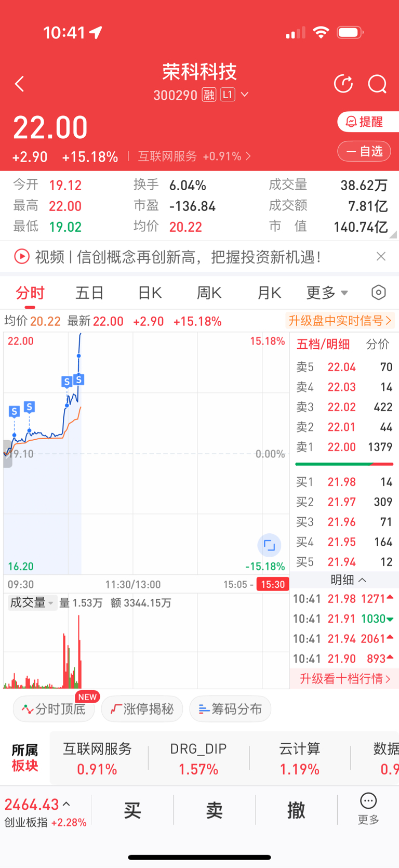
Task: Tap the chart left edge drawer handle
Action: click(7, 454)
